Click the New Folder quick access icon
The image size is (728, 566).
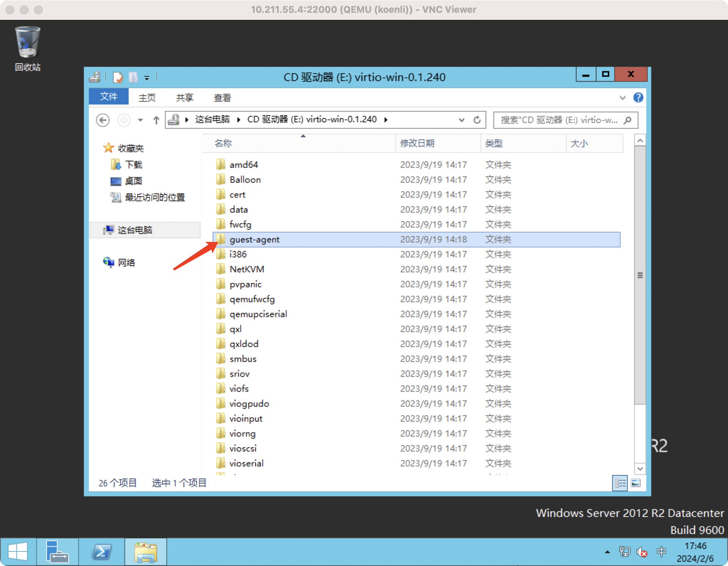coord(133,77)
